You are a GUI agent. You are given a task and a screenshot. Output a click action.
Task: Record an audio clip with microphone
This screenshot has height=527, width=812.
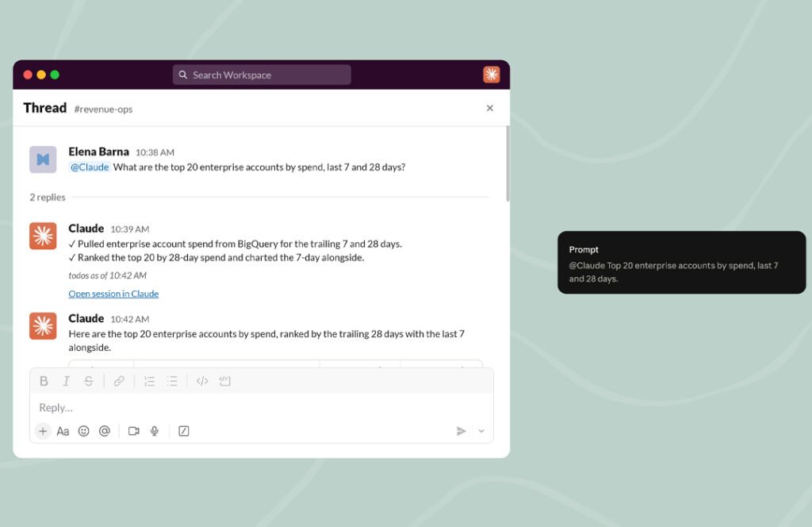155,431
